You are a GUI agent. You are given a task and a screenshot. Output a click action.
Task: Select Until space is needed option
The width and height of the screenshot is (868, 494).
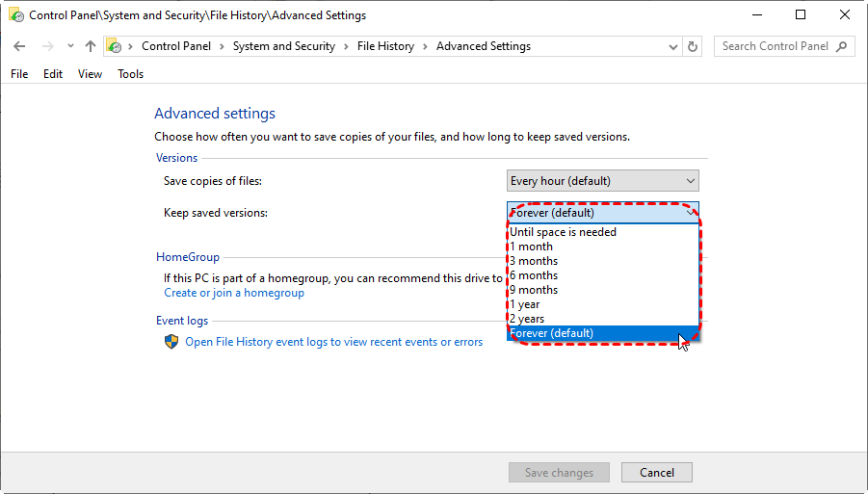point(564,232)
